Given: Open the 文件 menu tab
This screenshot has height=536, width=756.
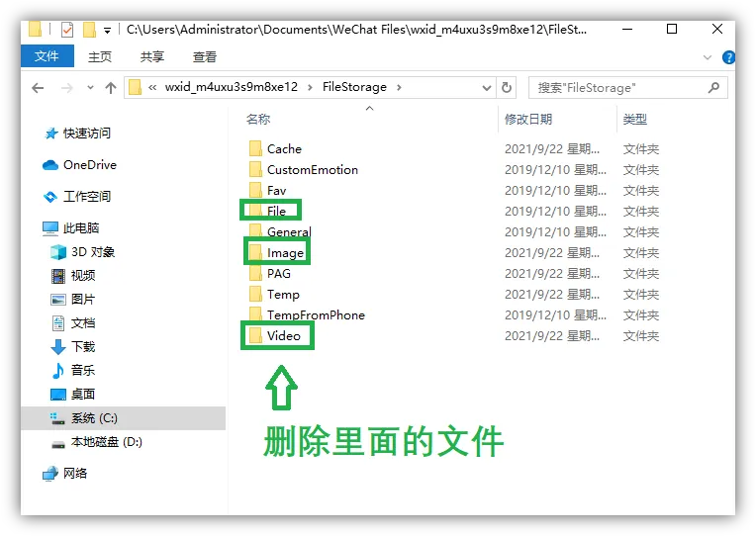Looking at the screenshot, I should (x=47, y=56).
